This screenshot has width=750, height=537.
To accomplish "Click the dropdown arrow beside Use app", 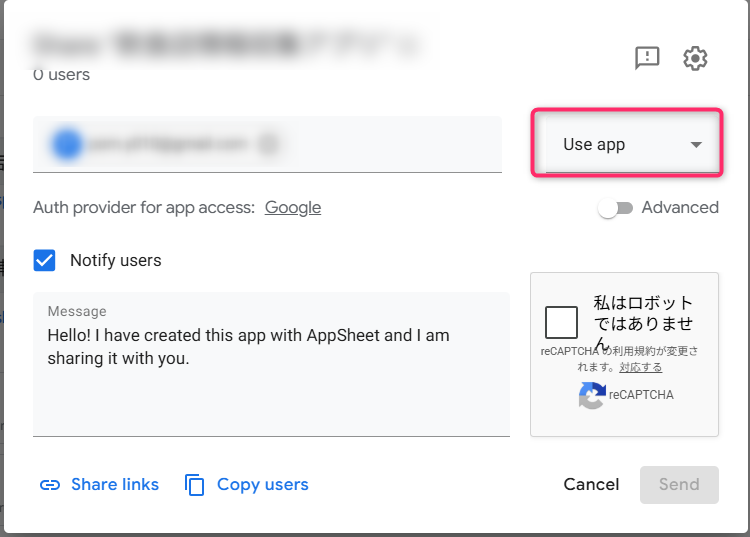I will coord(696,145).
